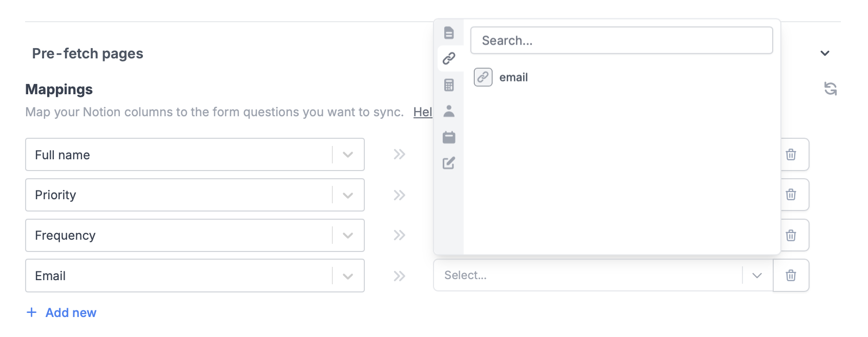Delete the Email mapping row

(791, 276)
